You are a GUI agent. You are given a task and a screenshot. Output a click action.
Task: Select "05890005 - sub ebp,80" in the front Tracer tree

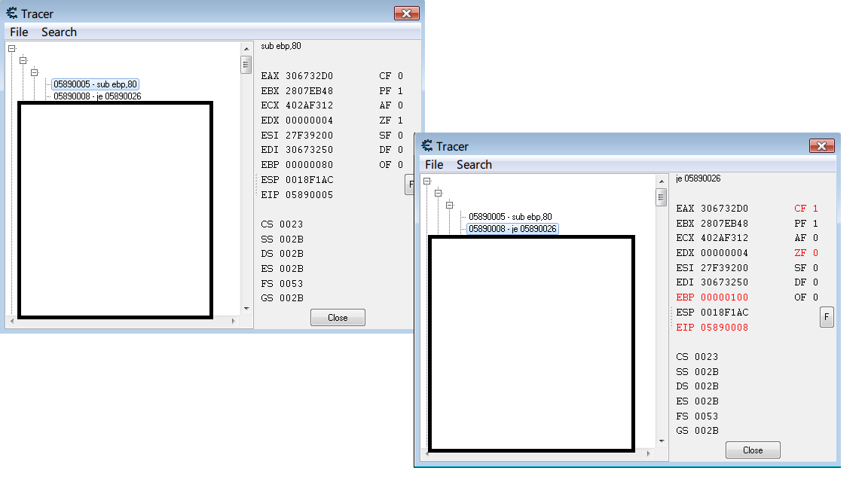[x=510, y=217]
